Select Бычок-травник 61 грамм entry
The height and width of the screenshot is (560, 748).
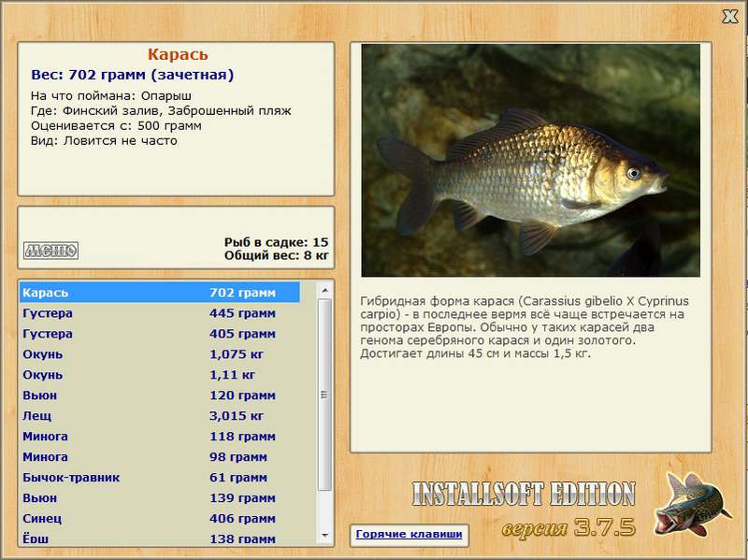tap(160, 477)
